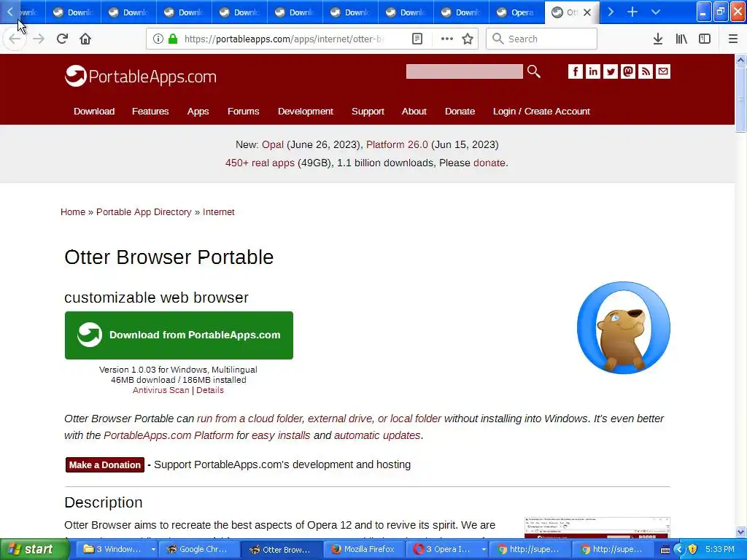Image resolution: width=747 pixels, height=560 pixels.
Task: Close the active Otter tab
Action: tap(587, 12)
